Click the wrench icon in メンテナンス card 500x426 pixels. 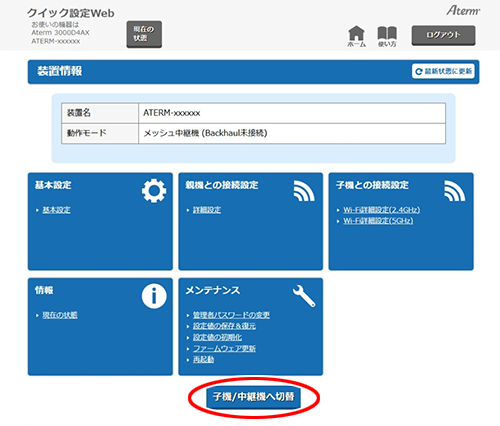[x=304, y=296]
